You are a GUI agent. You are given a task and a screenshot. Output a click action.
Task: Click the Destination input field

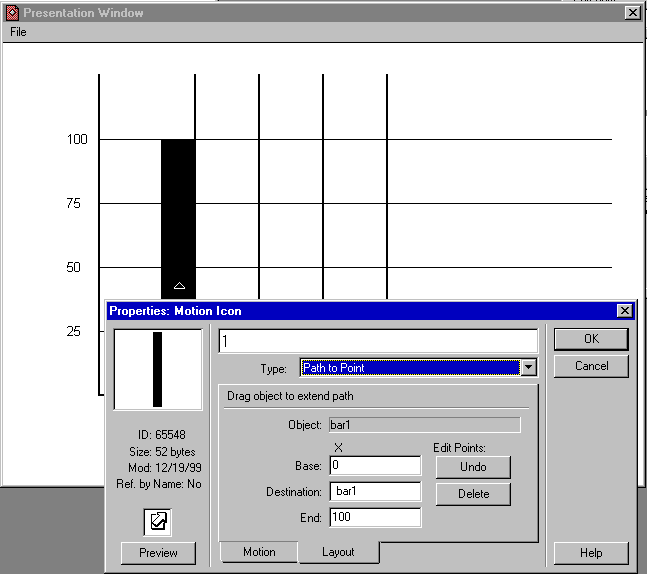point(375,491)
